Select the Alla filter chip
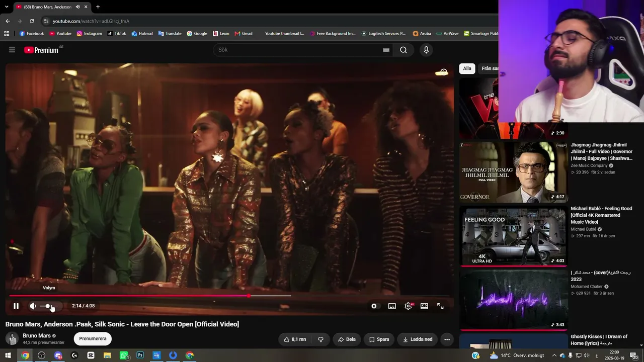Viewport: 644px width, 362px height. click(x=467, y=68)
